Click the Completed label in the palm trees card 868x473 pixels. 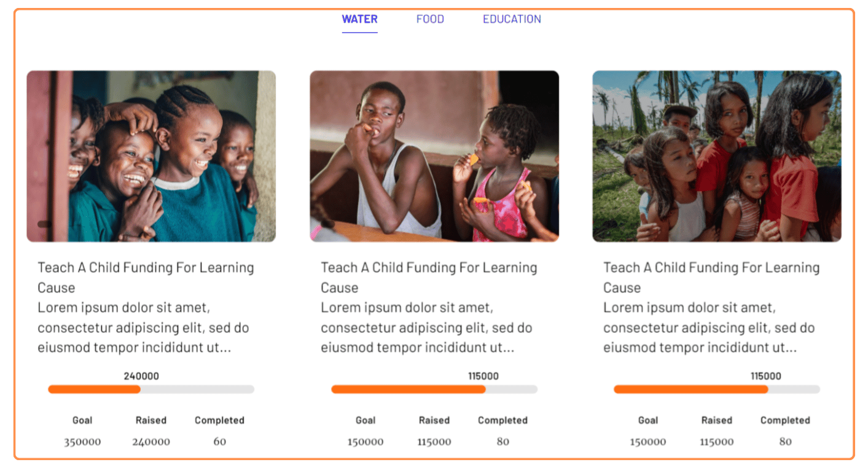(x=785, y=421)
